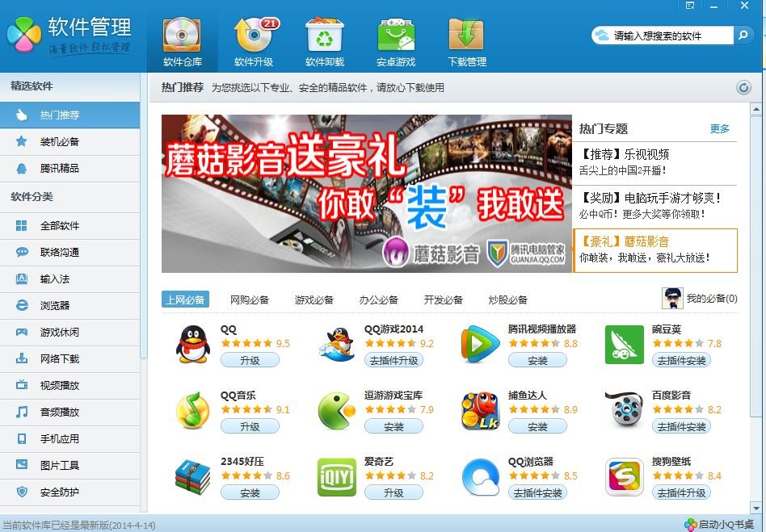Select 装机必备 in the sidebar
Viewport: 766px width, 532px height.
60,142
